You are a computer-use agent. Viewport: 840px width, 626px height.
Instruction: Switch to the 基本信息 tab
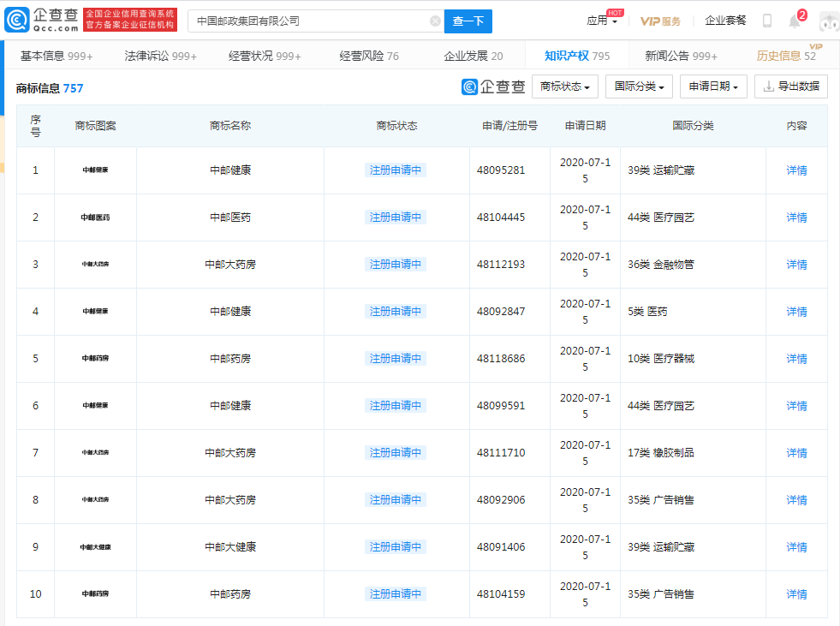[x=57, y=56]
